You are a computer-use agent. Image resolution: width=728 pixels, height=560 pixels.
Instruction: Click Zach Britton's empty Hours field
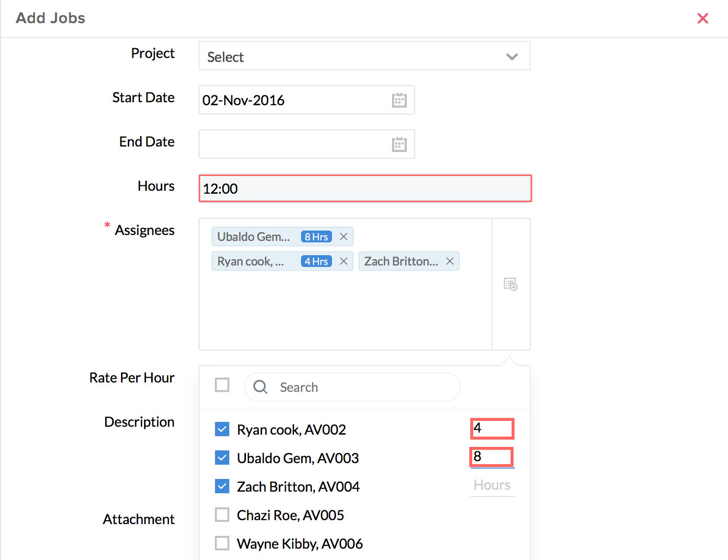tap(492, 486)
